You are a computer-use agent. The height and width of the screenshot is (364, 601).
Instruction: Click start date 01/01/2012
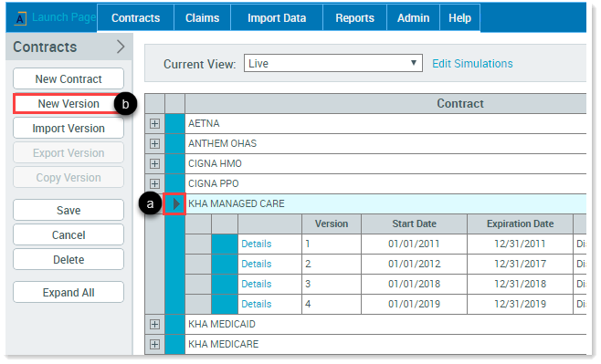(414, 264)
